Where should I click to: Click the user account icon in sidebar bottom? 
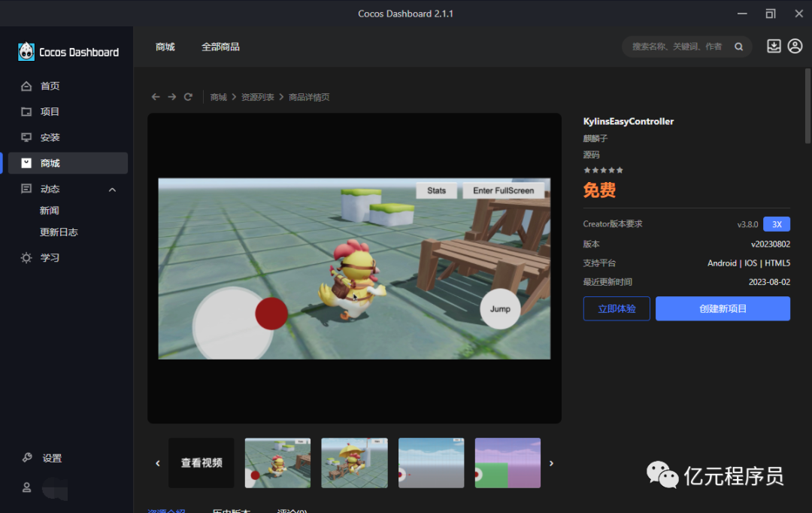click(26, 487)
